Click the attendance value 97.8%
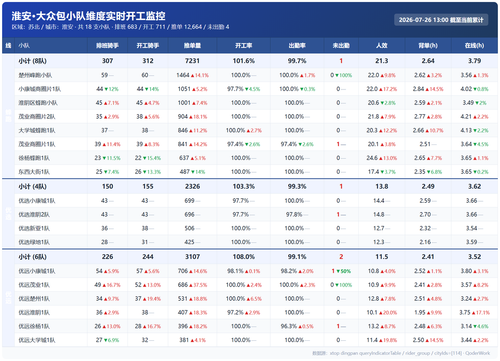This screenshot has width=500, height=361. (294, 215)
